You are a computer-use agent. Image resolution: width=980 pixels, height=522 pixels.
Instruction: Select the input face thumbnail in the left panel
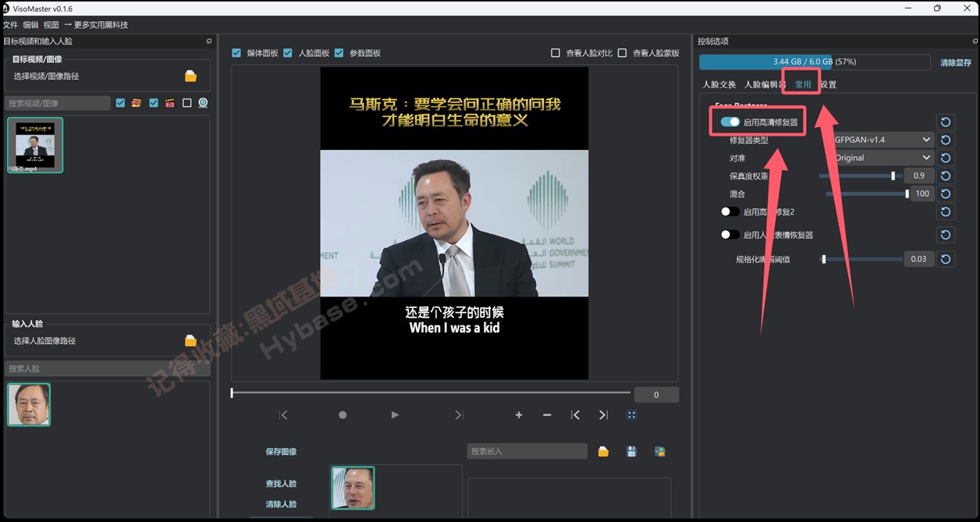click(29, 404)
